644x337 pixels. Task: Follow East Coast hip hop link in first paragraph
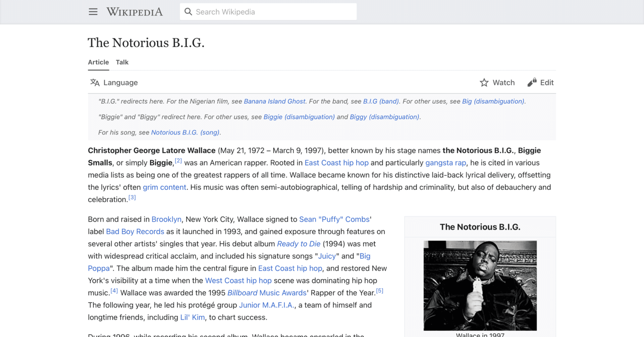click(x=336, y=163)
